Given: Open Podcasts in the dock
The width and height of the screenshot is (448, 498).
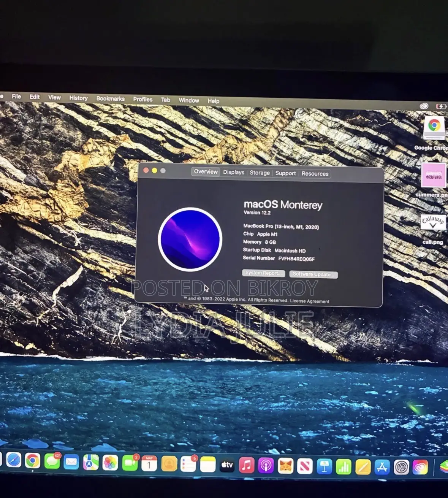Looking at the screenshot, I should point(266,466).
